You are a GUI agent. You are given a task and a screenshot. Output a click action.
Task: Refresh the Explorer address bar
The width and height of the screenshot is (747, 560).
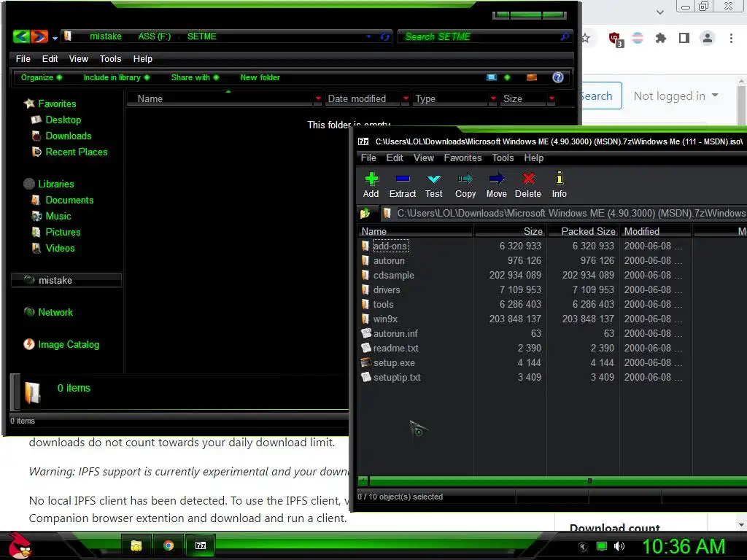385,36
